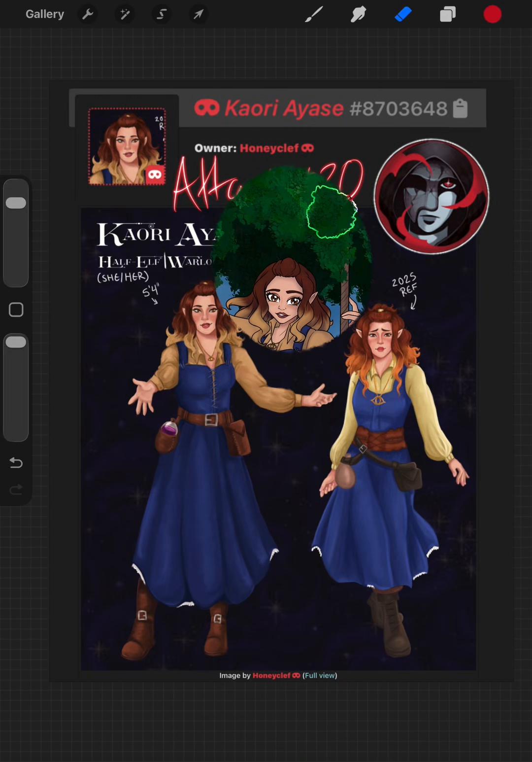Select the Eraser tool
The width and height of the screenshot is (532, 762).
pyautogui.click(x=403, y=14)
